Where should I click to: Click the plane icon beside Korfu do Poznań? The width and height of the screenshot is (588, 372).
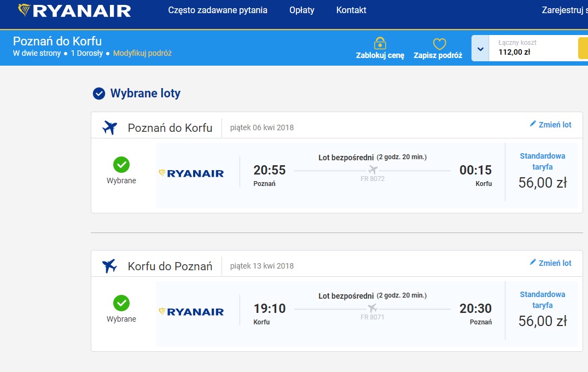coord(109,266)
